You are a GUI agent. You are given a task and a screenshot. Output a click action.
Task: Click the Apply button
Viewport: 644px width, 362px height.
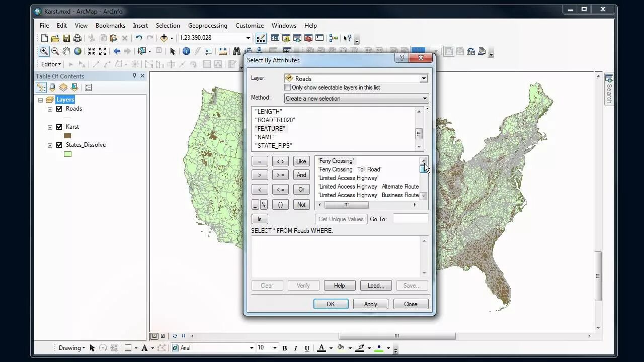(x=371, y=304)
